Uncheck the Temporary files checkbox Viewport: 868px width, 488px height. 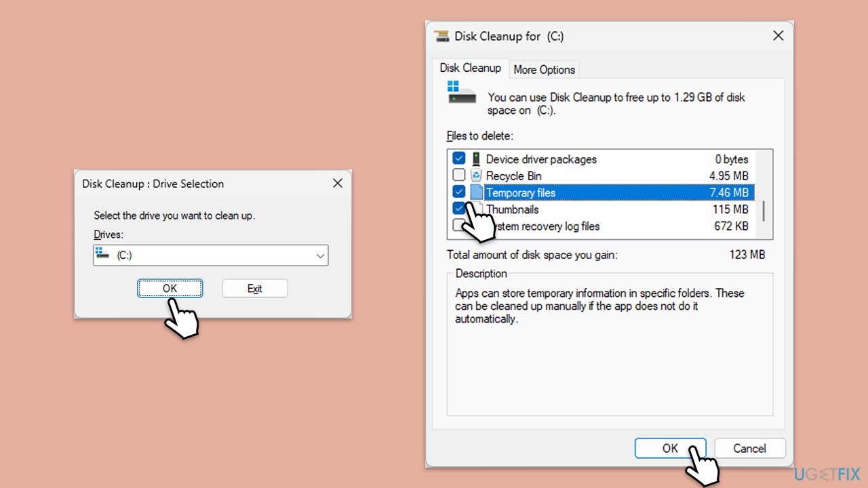tap(459, 192)
